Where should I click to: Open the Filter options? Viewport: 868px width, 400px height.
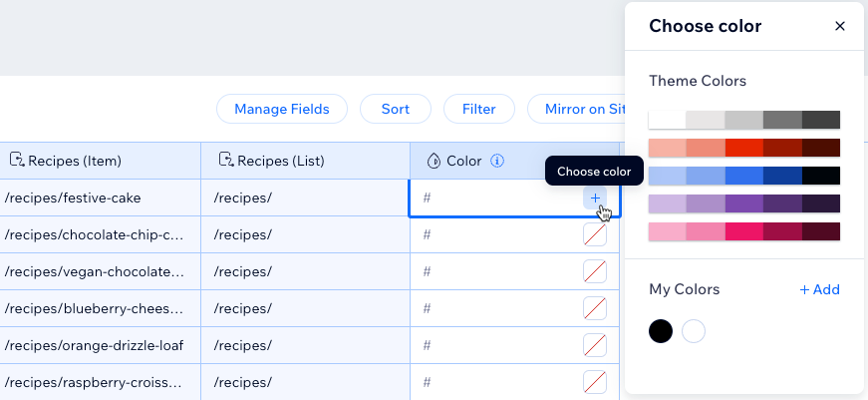click(x=478, y=109)
